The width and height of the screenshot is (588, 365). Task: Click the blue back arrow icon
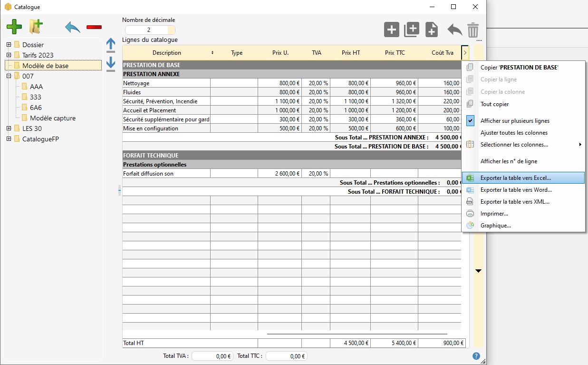tap(73, 27)
